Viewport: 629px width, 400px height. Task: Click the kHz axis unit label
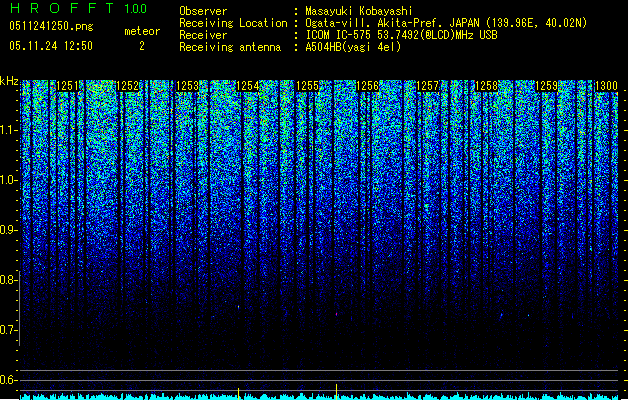(9, 81)
